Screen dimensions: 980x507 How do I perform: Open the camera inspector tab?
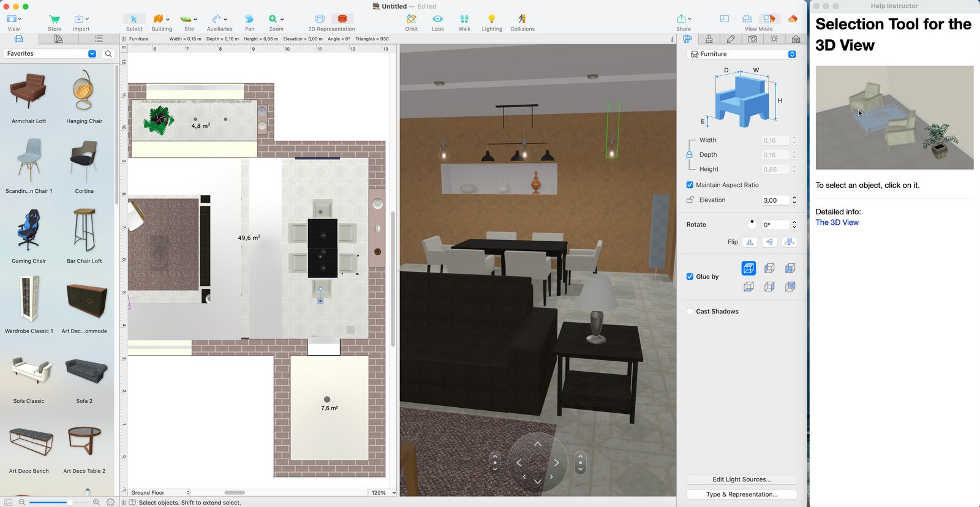coord(752,39)
